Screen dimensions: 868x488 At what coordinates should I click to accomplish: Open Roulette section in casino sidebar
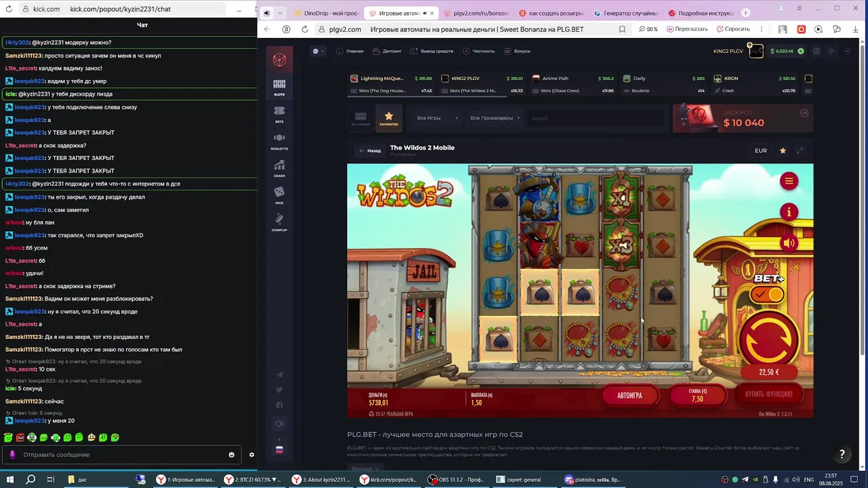click(x=279, y=141)
